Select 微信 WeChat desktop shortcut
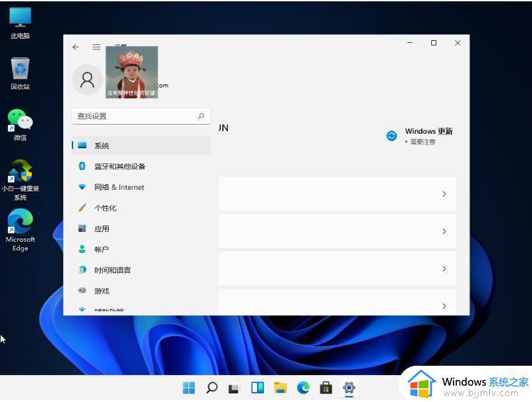The height and width of the screenshot is (402, 532). click(20, 125)
